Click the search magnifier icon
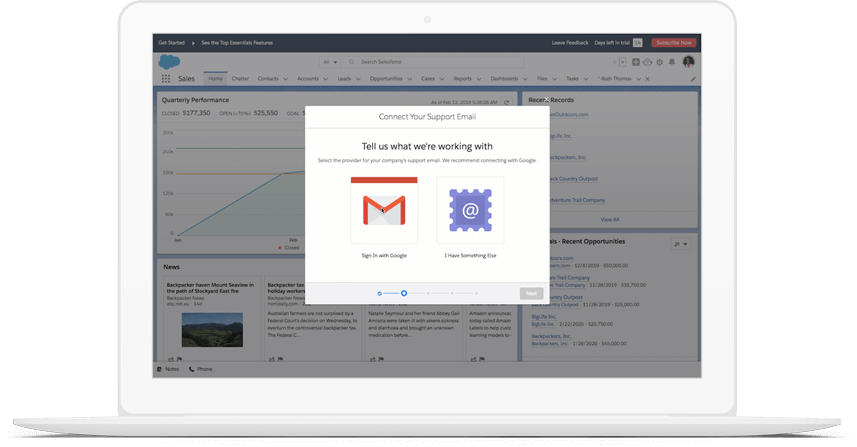Image resolution: width=857 pixels, height=447 pixels. 351,62
